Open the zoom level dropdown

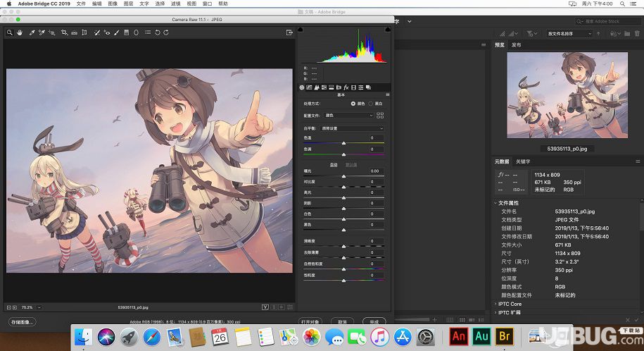[x=39, y=307]
